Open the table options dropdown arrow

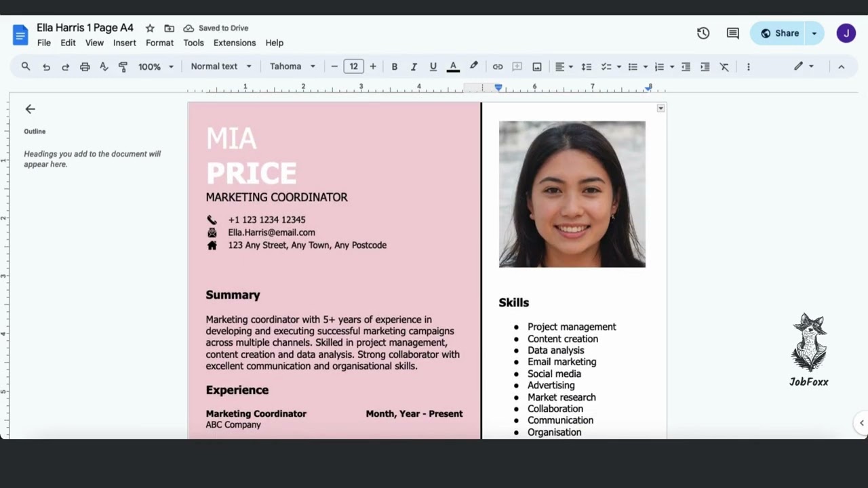click(x=661, y=108)
